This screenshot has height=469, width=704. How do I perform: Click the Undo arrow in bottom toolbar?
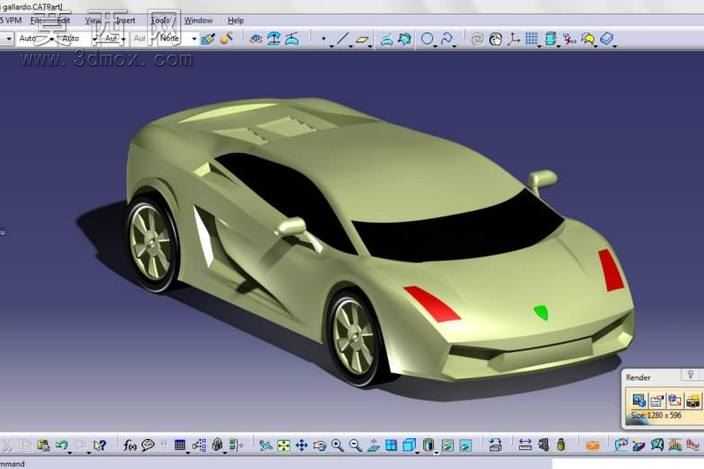tap(62, 445)
